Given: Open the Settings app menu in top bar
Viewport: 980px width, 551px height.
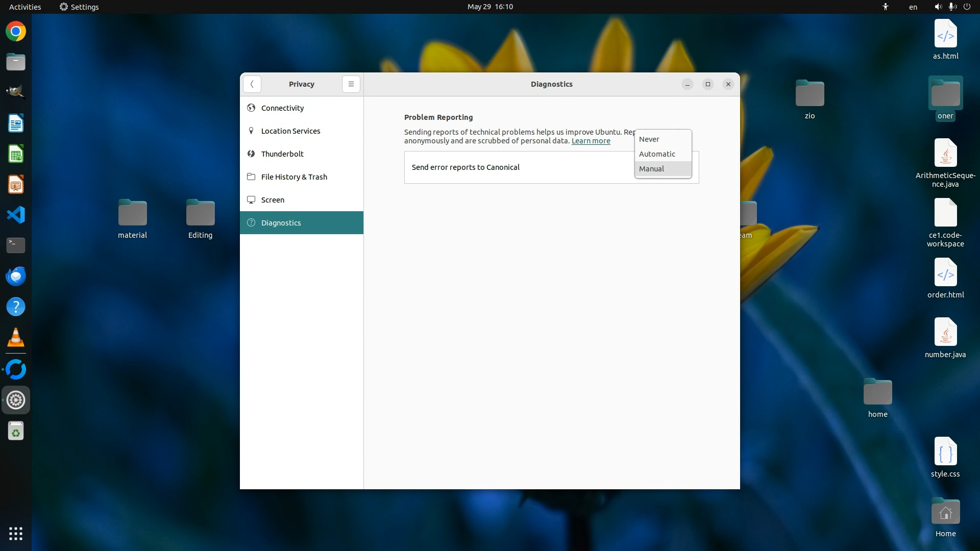Looking at the screenshot, I should tap(79, 7).
